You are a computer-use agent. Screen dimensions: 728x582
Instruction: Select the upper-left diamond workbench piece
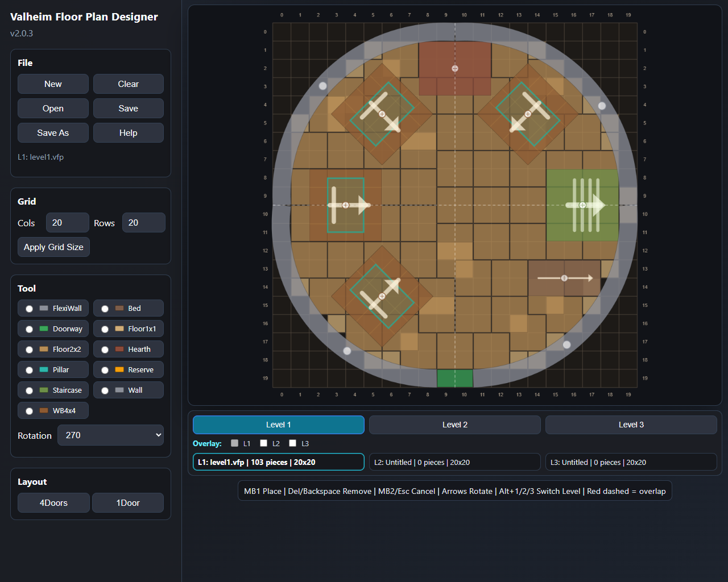(382, 114)
